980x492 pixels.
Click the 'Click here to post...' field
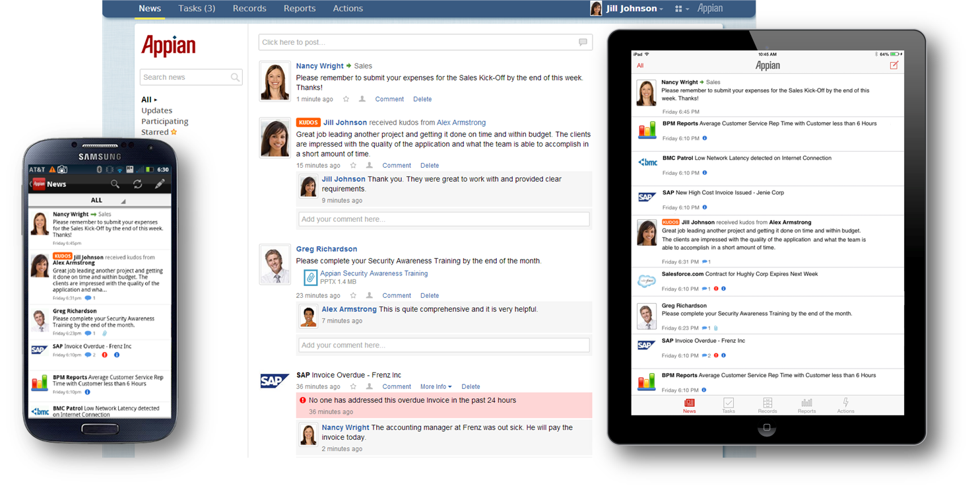click(x=425, y=42)
